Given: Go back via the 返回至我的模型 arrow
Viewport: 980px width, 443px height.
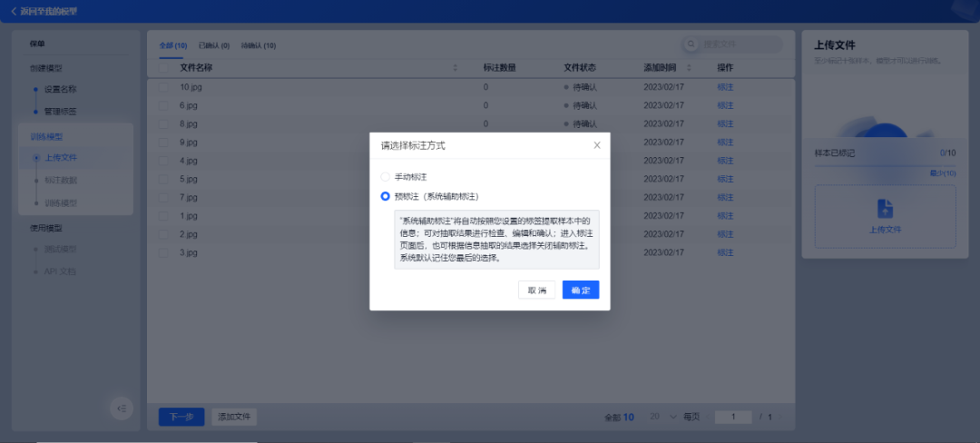Looking at the screenshot, I should click(13, 11).
